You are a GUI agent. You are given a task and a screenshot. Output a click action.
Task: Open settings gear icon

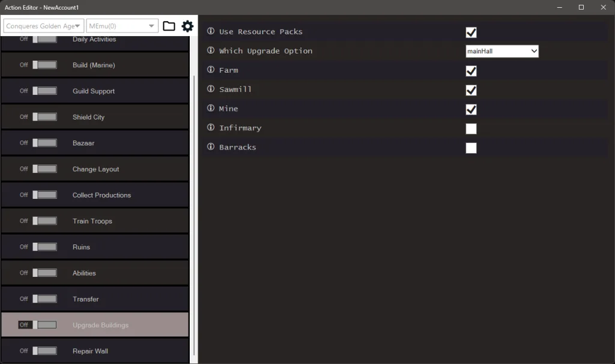(187, 26)
